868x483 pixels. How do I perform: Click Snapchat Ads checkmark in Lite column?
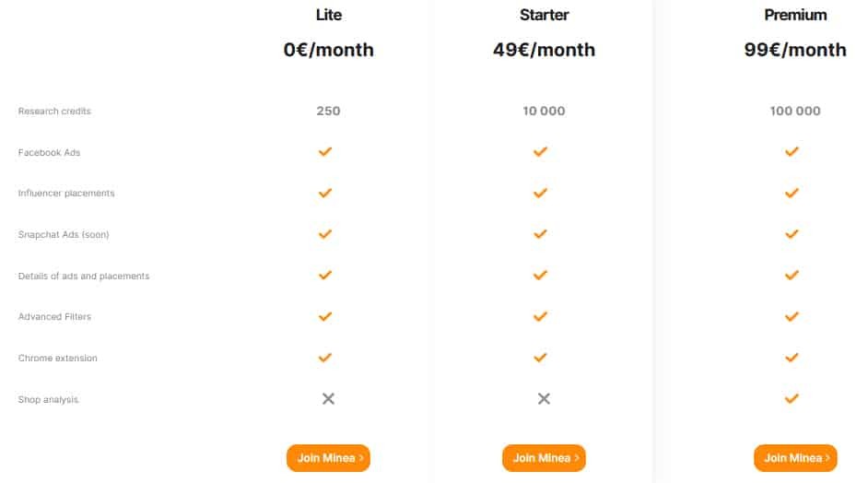pyautogui.click(x=325, y=234)
